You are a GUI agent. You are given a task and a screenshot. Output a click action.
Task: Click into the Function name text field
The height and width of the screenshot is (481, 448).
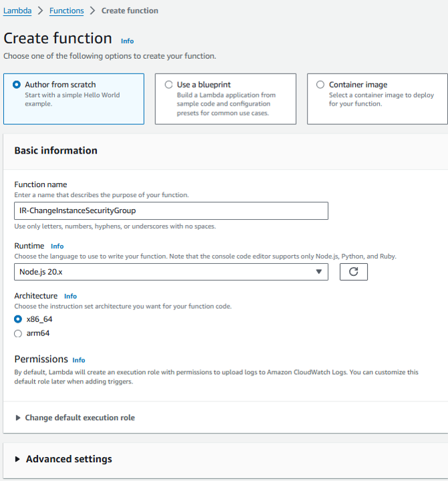coord(171,210)
